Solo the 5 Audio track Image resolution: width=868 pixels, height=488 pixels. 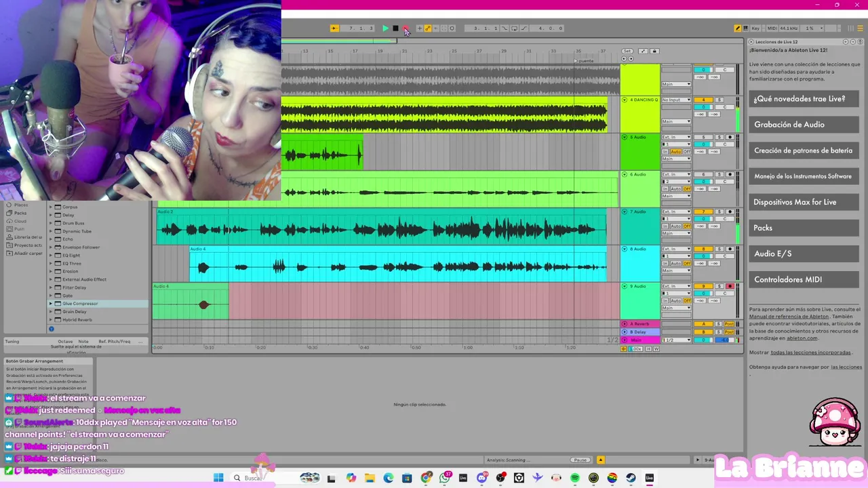pyautogui.click(x=719, y=137)
